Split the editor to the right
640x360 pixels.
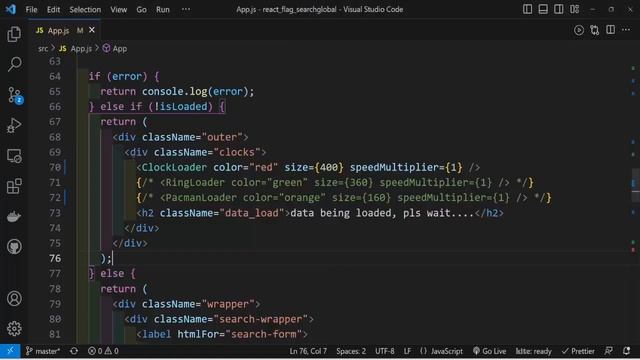611,30
